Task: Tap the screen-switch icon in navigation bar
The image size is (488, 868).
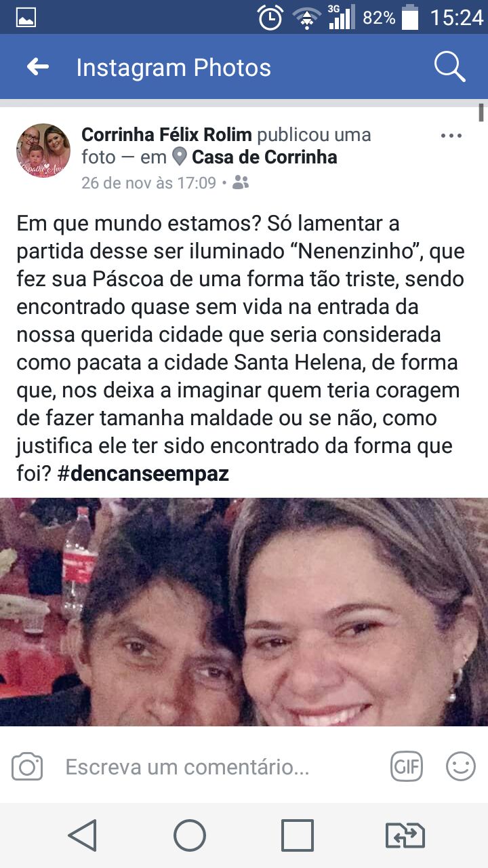Action: [x=405, y=835]
